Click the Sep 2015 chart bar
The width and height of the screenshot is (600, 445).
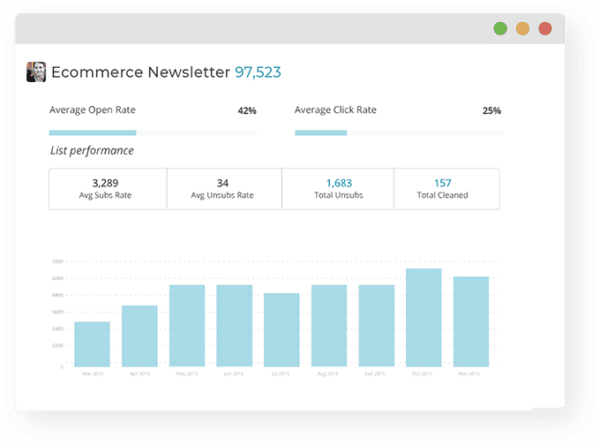[x=377, y=326]
